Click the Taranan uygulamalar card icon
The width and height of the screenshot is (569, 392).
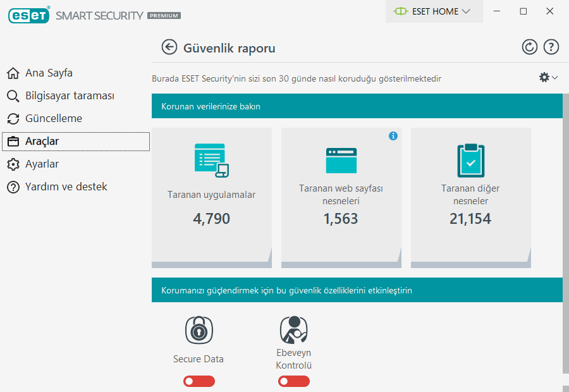pyautogui.click(x=211, y=160)
